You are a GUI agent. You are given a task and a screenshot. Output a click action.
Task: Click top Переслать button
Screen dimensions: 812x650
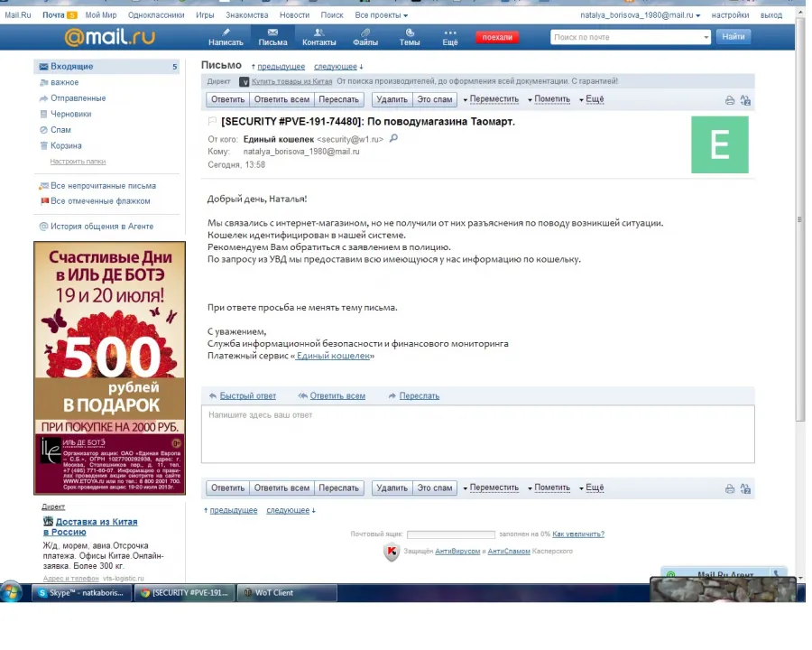tap(338, 99)
